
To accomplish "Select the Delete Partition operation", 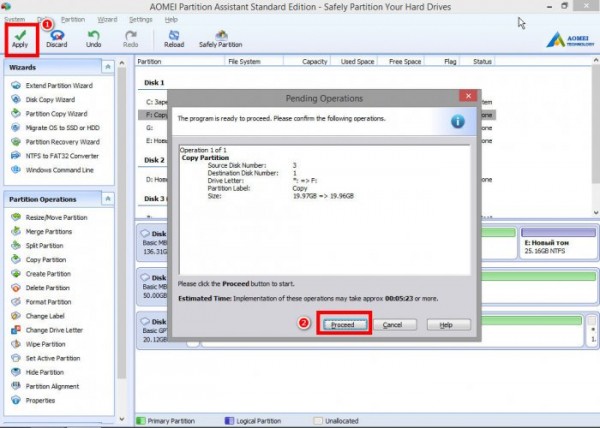I will point(41,288).
